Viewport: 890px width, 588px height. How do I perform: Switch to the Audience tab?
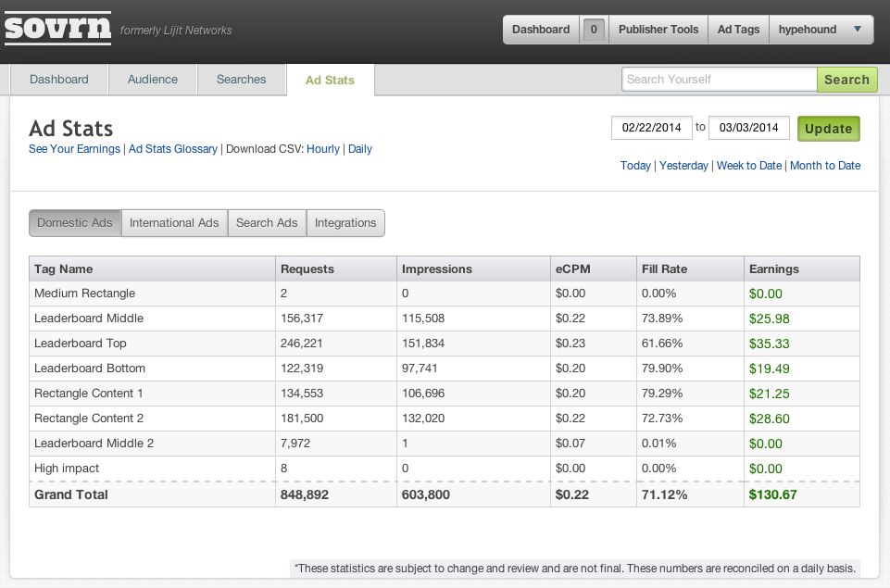click(x=153, y=80)
